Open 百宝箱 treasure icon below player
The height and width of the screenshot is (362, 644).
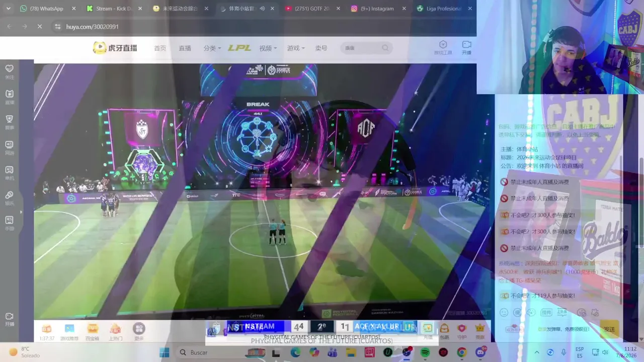coord(93,331)
